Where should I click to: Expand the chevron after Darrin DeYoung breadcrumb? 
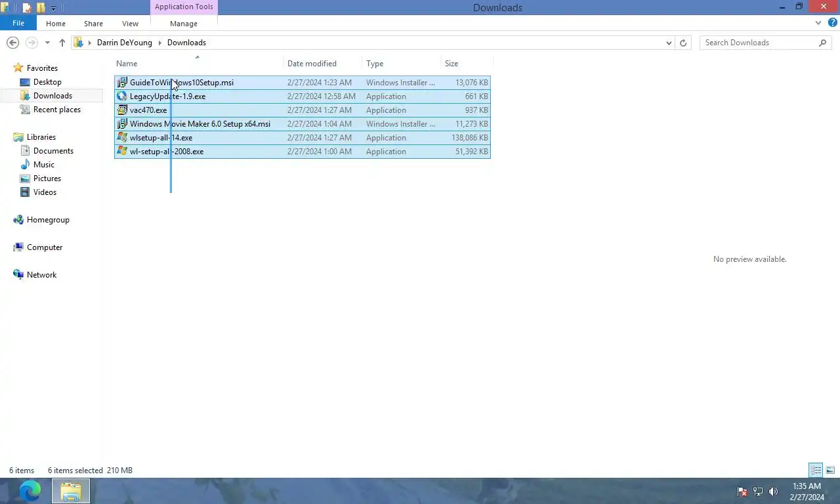tap(159, 43)
